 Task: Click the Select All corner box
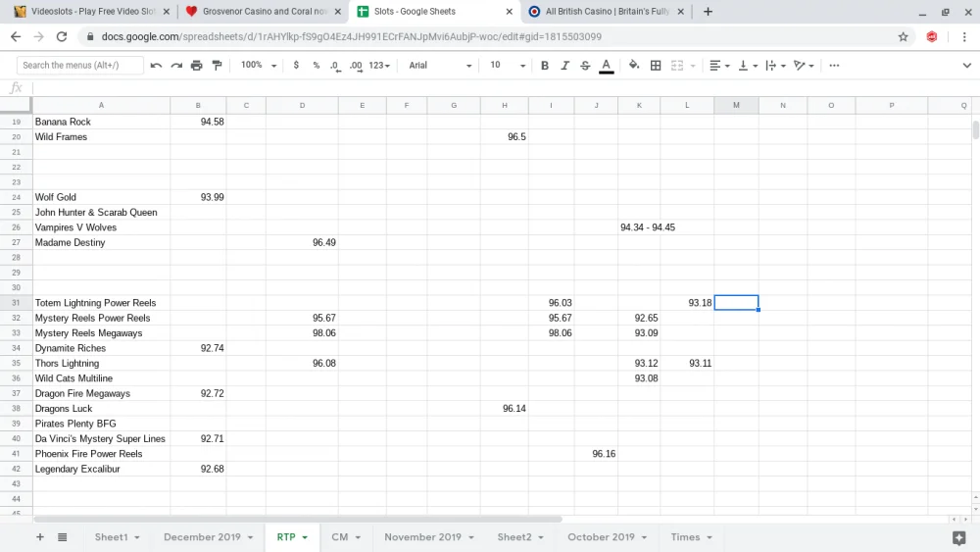(17, 105)
